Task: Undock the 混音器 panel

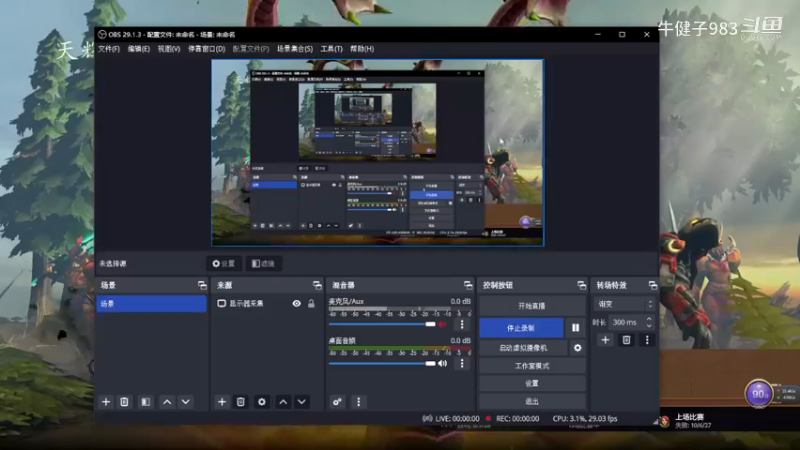Action: pyautogui.click(x=468, y=285)
